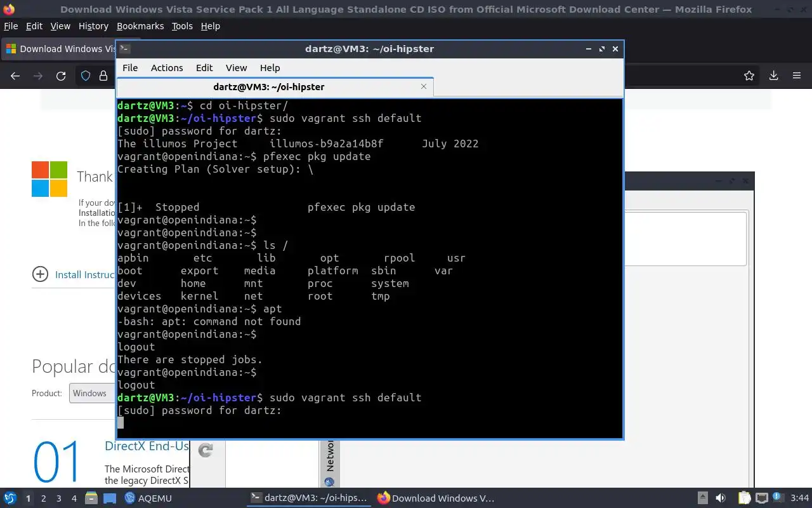
Task: Click the 'Thank' heading on webpage
Action: pyautogui.click(x=95, y=177)
